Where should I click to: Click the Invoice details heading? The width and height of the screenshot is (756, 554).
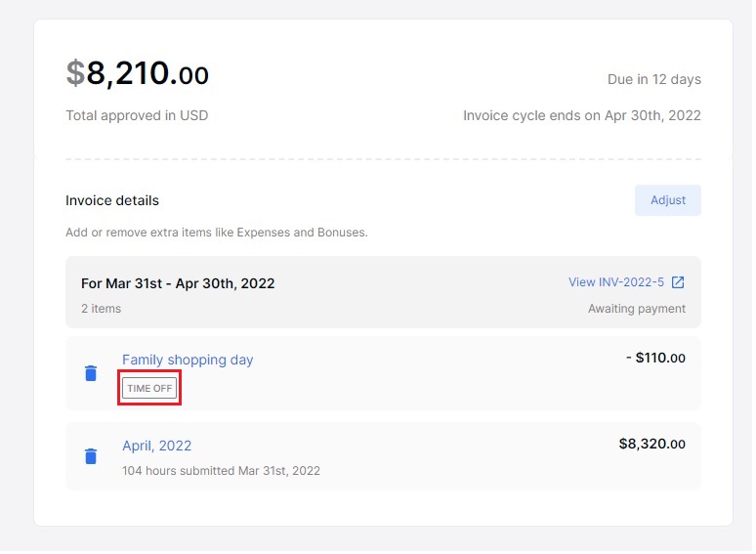(112, 200)
